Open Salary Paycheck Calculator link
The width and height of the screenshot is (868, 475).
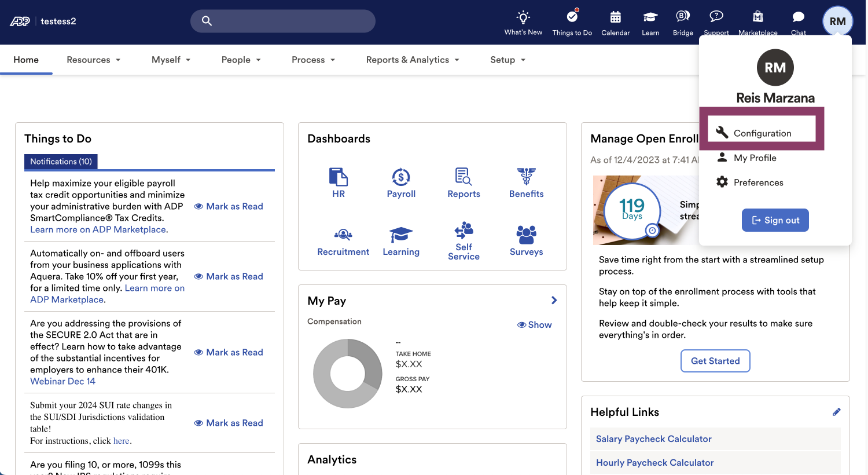click(x=654, y=439)
